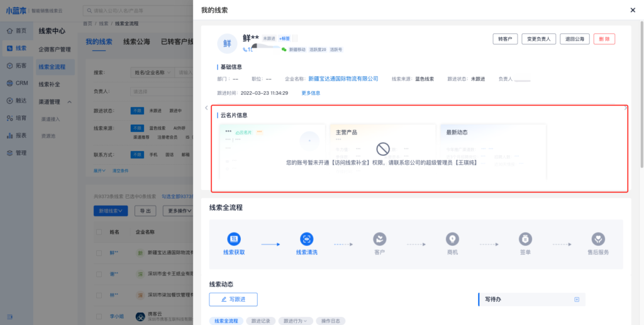
Task: Click the 售后服务 stage icon
Action: pos(598,239)
